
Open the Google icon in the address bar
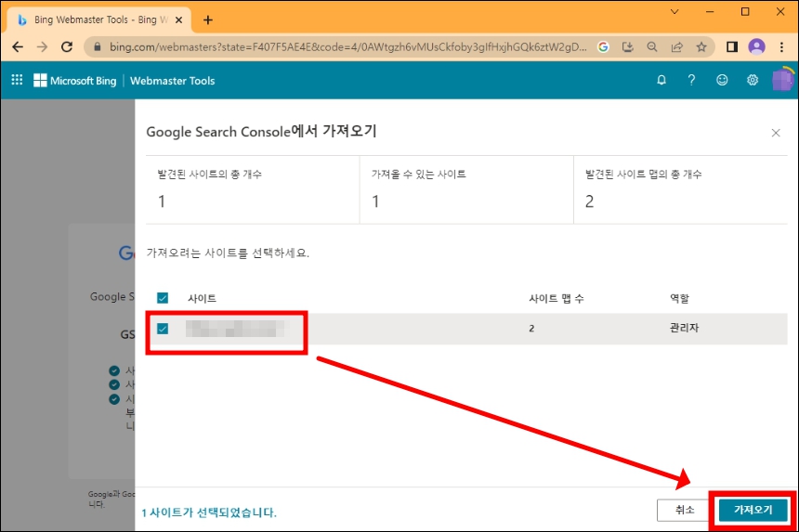(x=603, y=47)
